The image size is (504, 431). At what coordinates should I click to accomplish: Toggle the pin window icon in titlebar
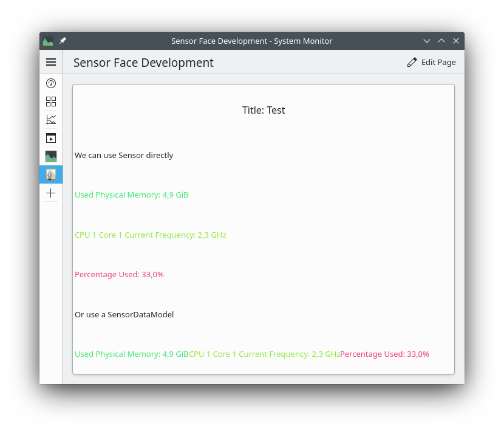(63, 41)
